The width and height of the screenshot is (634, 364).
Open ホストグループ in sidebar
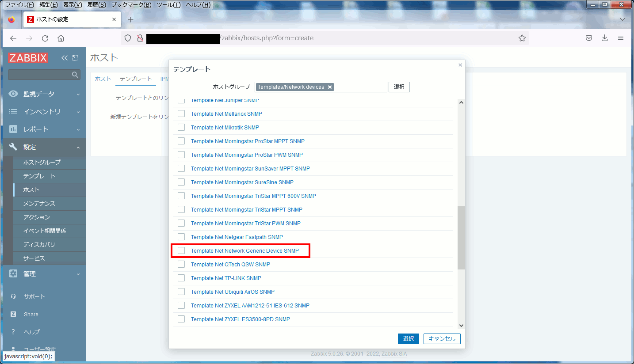point(42,162)
